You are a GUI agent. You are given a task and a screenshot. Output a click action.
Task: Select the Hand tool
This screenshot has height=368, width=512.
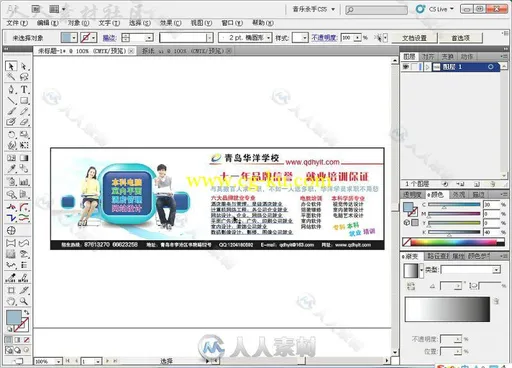click(11, 301)
